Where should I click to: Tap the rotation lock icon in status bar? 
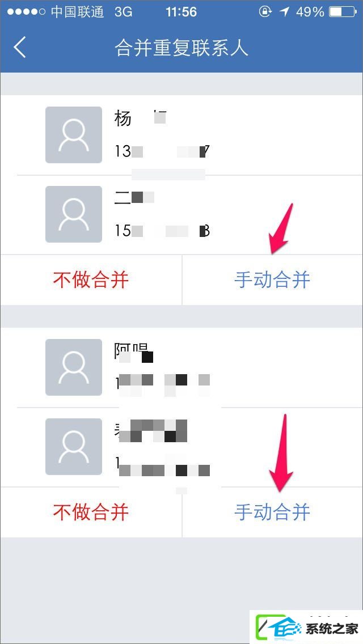(265, 12)
